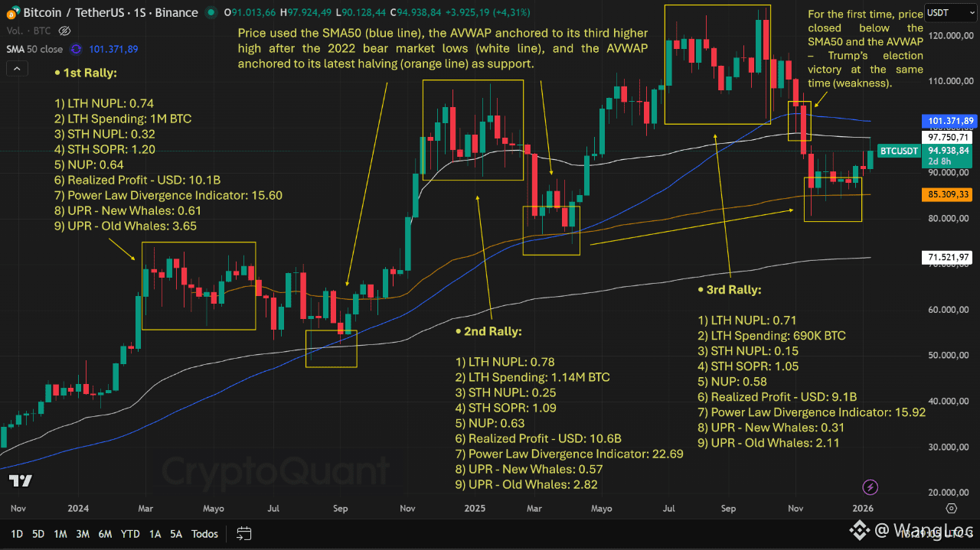The width and height of the screenshot is (980, 550).
Task: Open the USDT currency dropdown
Action: pos(949,12)
